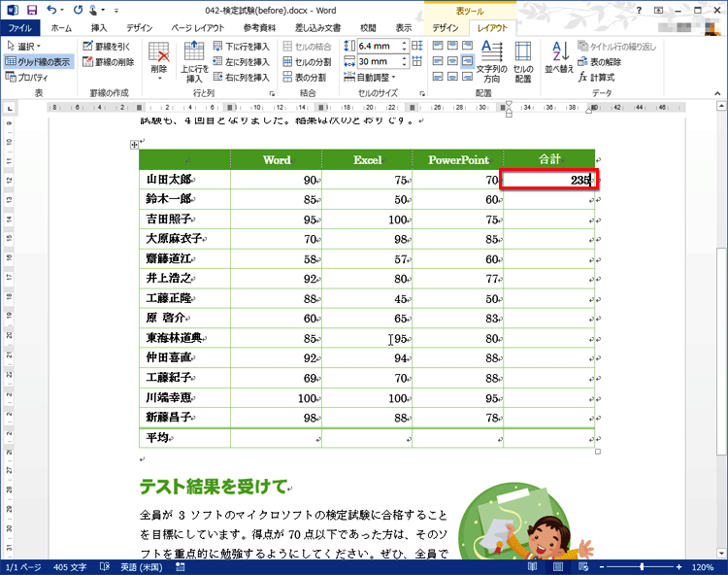Image resolution: width=728 pixels, height=575 pixels.
Task: Click distribute columns evenly icon
Action: click(417, 61)
